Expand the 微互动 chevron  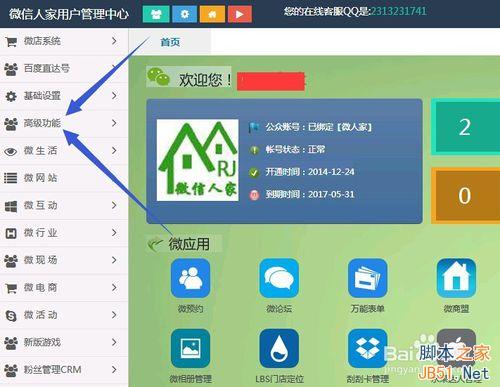(114, 205)
